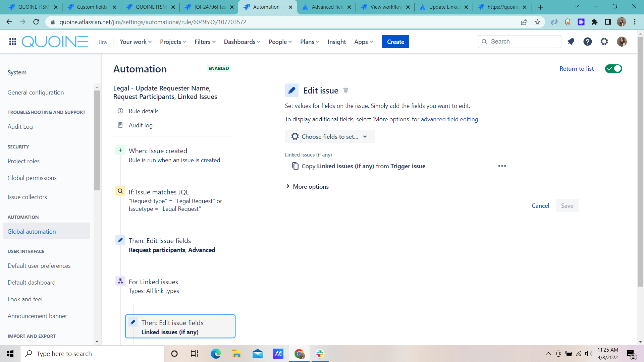Click the Return to list link
This screenshot has width=644, height=362.
(576, 69)
